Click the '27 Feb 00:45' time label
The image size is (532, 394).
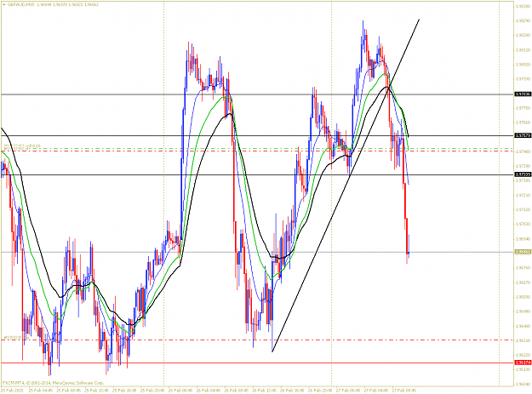[348, 391]
